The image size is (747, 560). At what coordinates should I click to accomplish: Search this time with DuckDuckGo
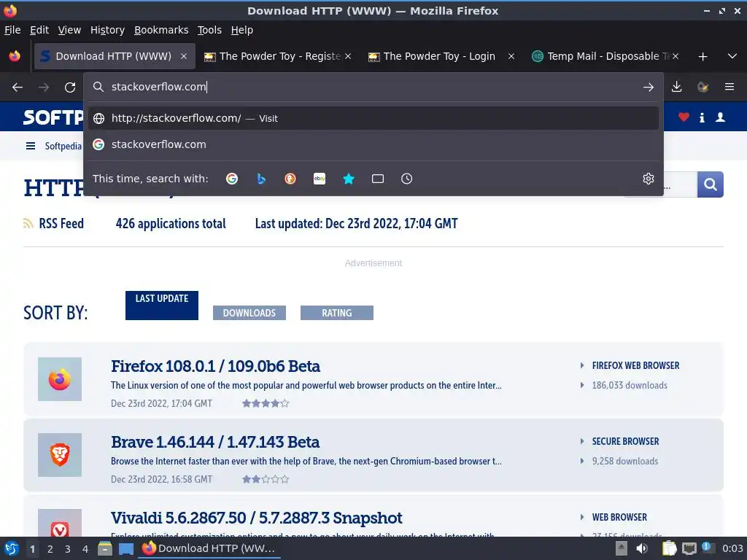pos(290,179)
